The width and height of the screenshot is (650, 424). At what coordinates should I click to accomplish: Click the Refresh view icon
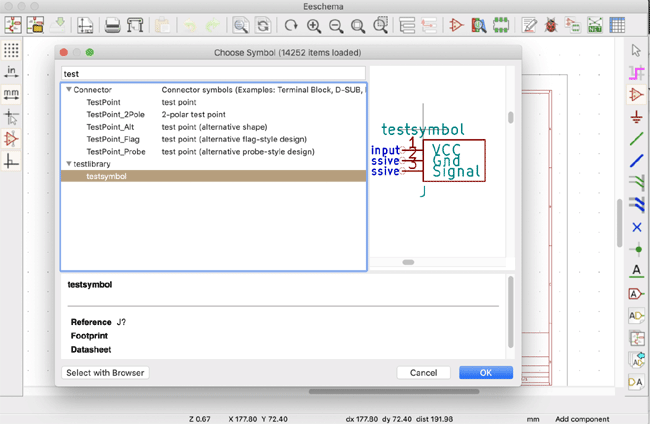[x=291, y=25]
